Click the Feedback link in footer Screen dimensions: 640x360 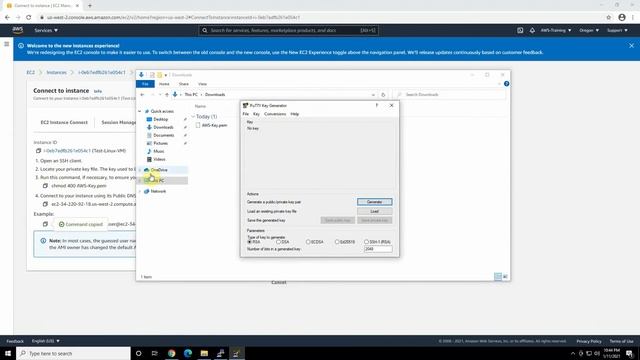click(x=15, y=341)
